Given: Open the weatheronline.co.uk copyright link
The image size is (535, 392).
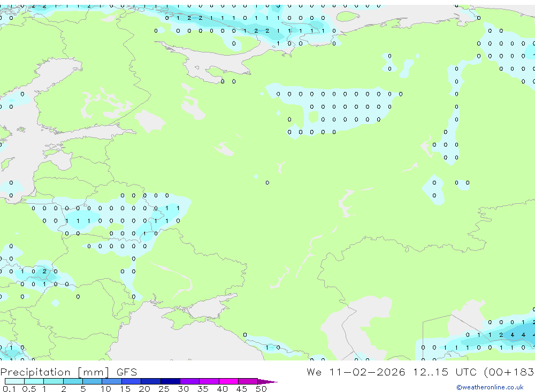Looking at the screenshot, I should click(x=490, y=387).
